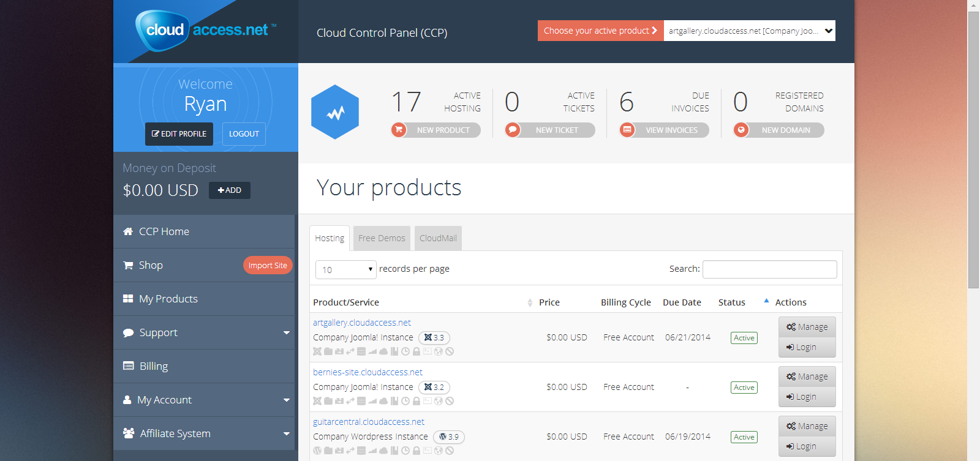
Task: Click the page vertical scrollbar thumb
Action: pyautogui.click(x=973, y=150)
